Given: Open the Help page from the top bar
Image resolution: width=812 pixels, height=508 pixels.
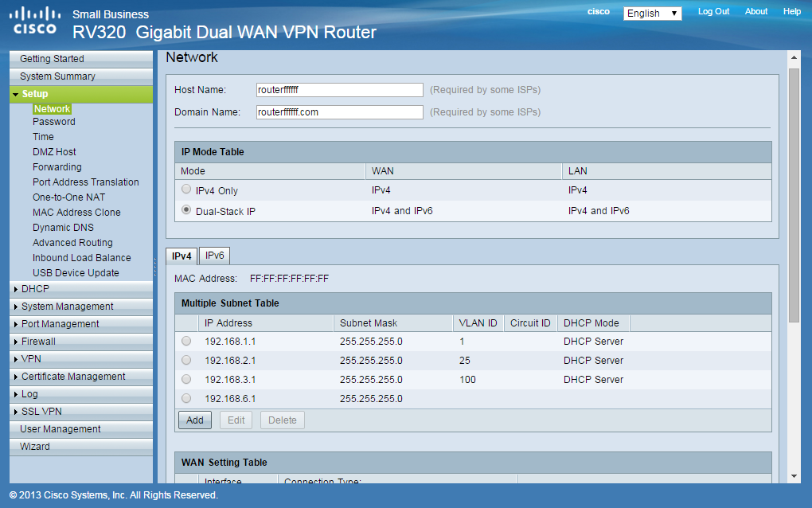Looking at the screenshot, I should click(791, 11).
